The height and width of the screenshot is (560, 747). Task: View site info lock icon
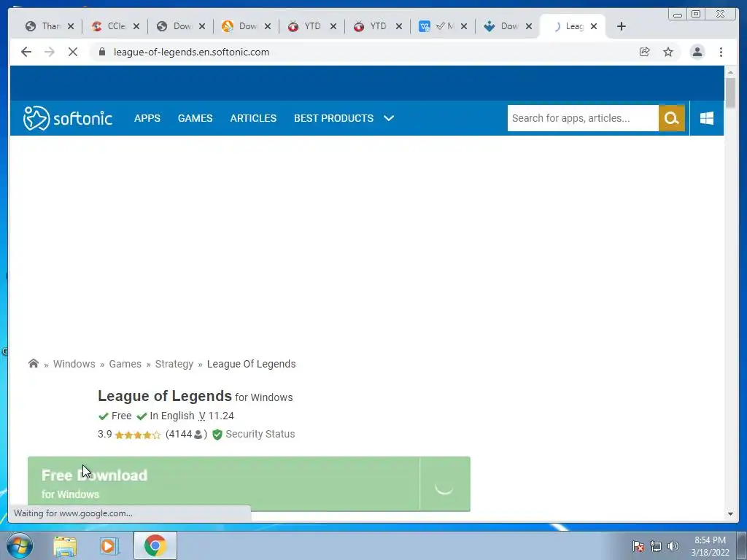[102, 52]
